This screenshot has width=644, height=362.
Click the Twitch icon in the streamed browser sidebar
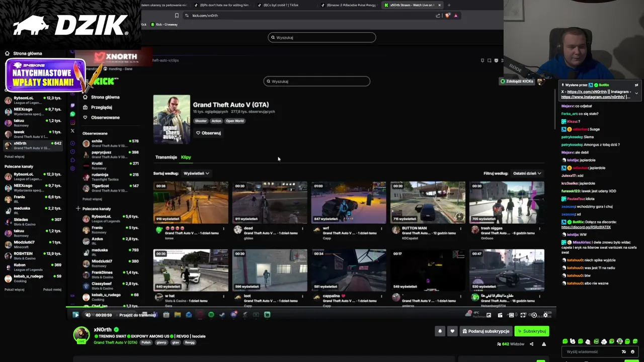point(72,106)
